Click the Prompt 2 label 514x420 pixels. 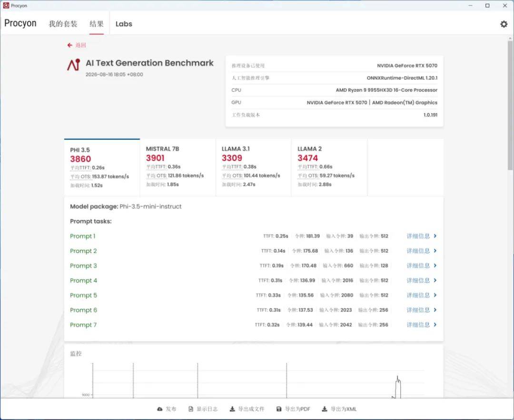click(x=83, y=251)
